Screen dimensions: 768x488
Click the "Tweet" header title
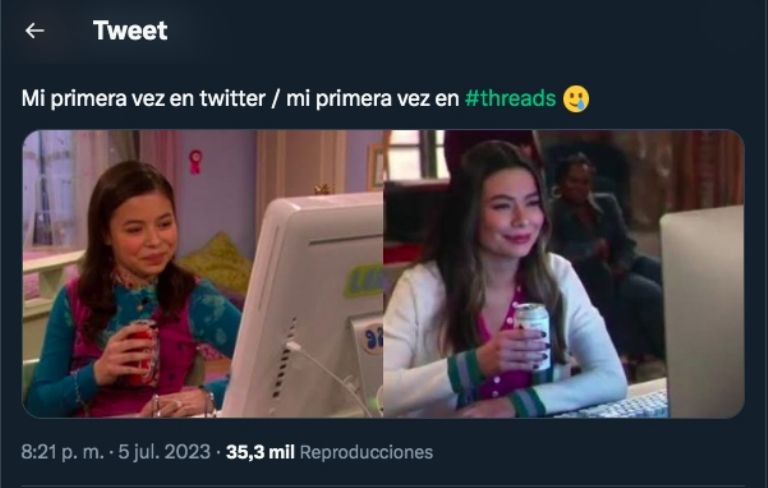(x=130, y=30)
